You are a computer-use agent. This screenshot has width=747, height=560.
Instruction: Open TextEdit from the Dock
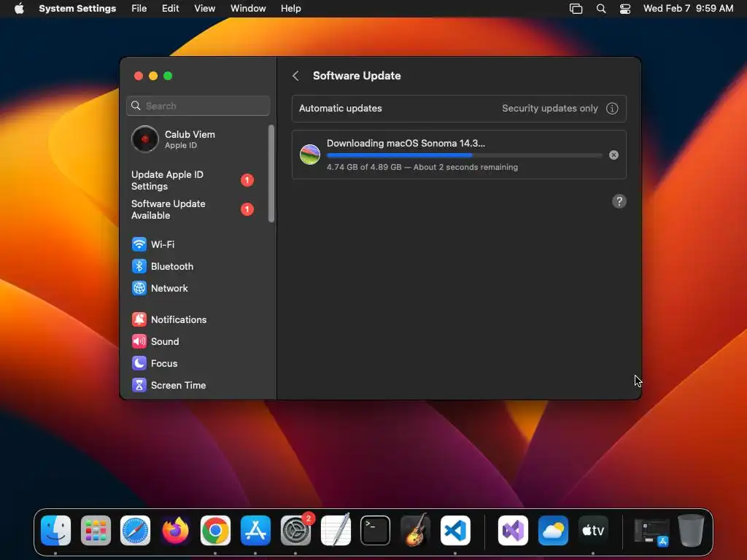(x=336, y=530)
